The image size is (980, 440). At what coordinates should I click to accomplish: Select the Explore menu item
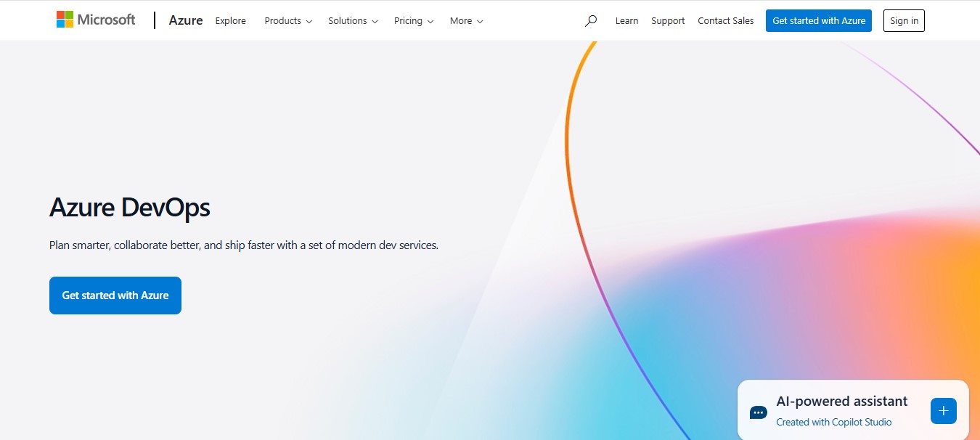coord(230,21)
